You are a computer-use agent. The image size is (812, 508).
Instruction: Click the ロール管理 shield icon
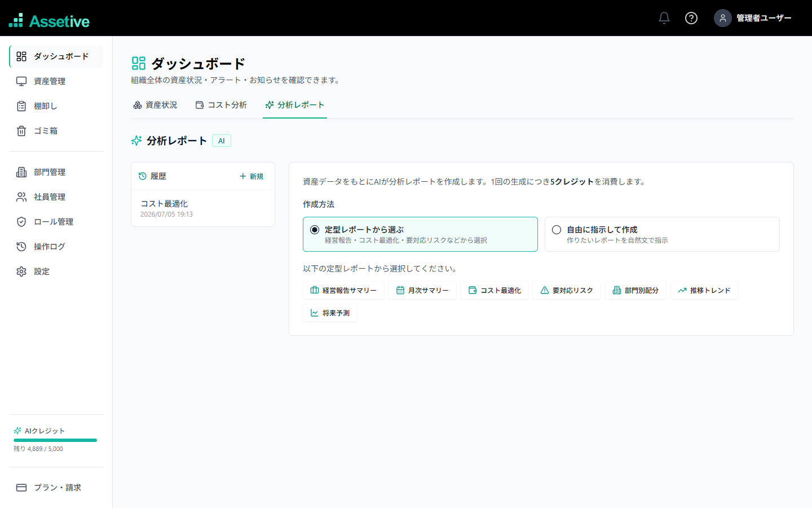(x=21, y=222)
